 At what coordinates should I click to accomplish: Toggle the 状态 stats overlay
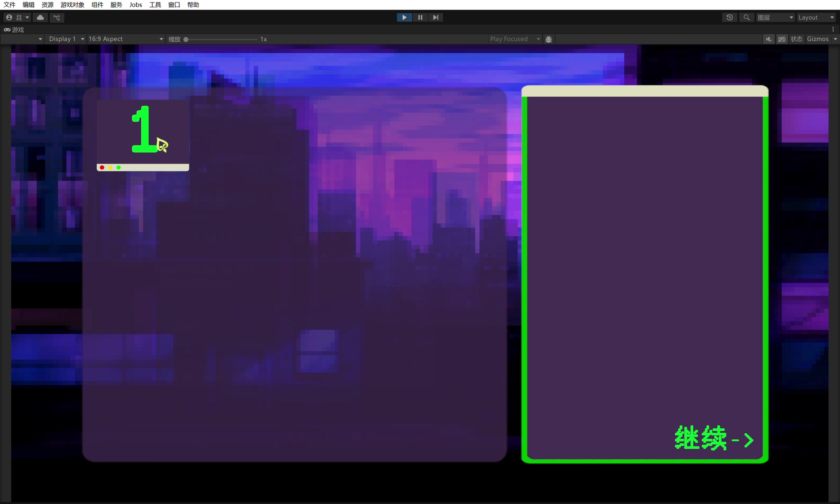tap(796, 39)
